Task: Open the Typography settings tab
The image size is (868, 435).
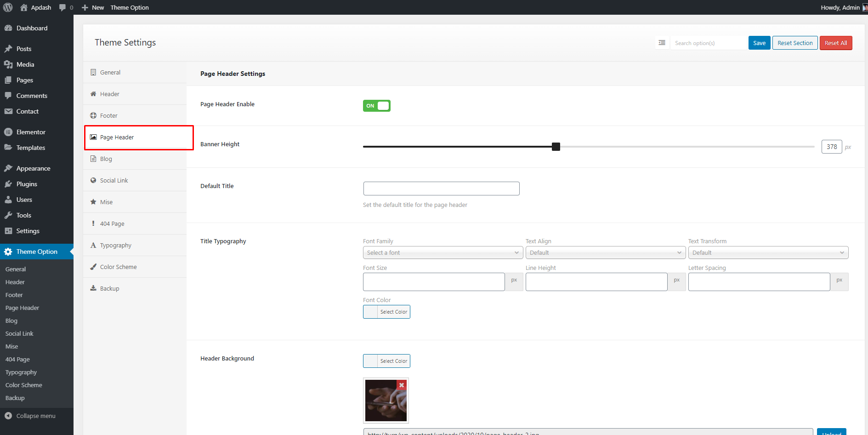Action: 115,245
